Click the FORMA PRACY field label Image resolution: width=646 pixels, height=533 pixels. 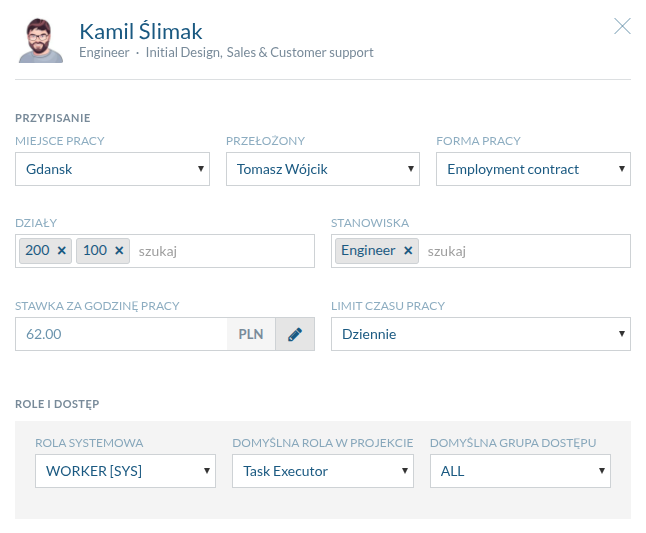click(x=478, y=141)
